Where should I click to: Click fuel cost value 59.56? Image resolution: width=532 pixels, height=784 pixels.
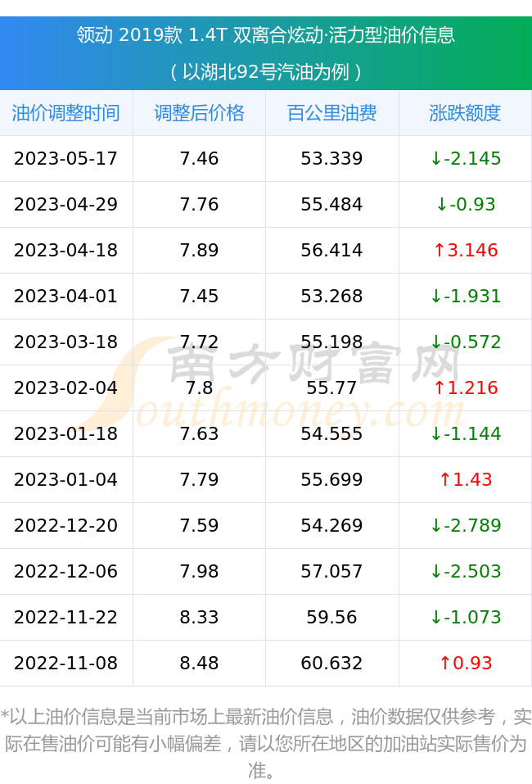pos(331,617)
